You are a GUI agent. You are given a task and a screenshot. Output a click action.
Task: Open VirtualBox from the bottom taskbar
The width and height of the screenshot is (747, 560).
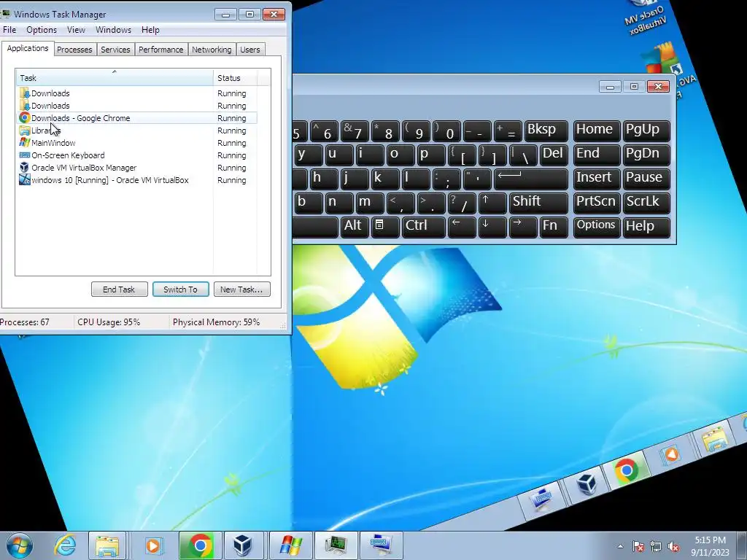point(242,545)
